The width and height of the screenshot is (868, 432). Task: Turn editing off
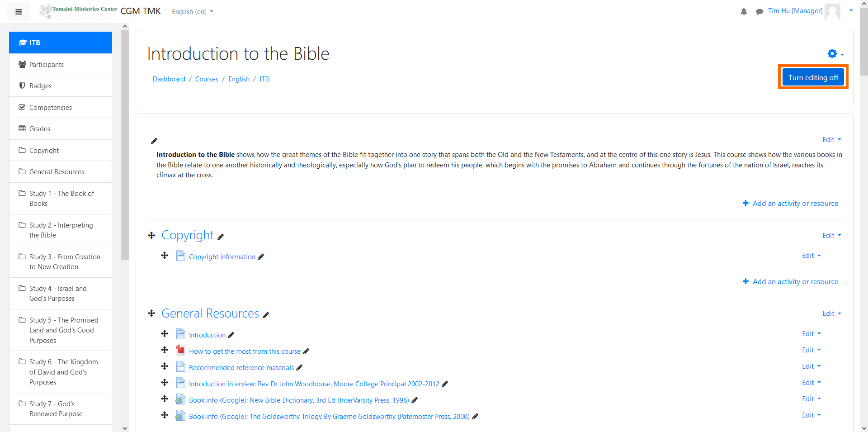(x=813, y=77)
